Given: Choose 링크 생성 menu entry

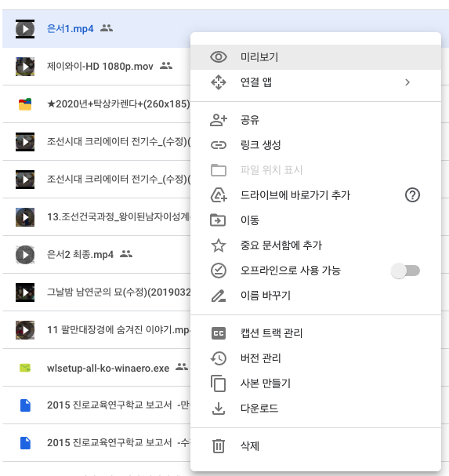Looking at the screenshot, I should click(x=316, y=145).
